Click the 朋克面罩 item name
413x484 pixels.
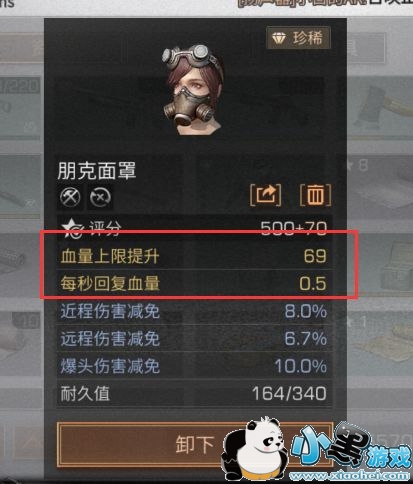coord(97,171)
